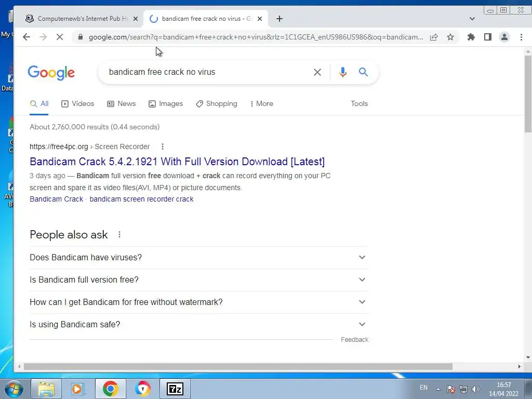This screenshot has width=532, height=399.
Task: Expand the tab search dropdown
Action: [x=472, y=19]
